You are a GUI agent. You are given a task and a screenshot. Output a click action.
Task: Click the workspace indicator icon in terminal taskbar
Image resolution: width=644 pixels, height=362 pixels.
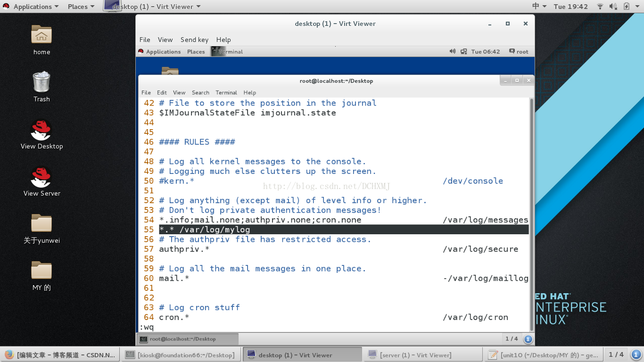[x=528, y=339]
